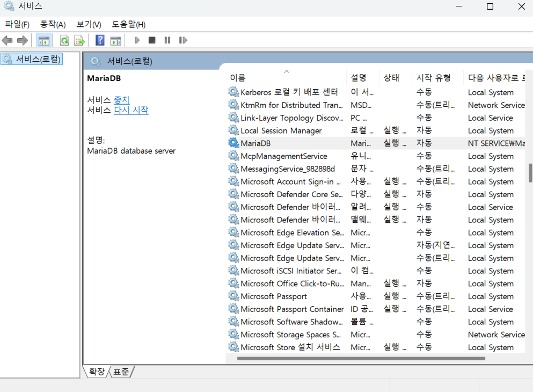Viewport: 533px width, 392px height.
Task: Select the Microsoft Defender Core Service row
Action: coord(376,194)
